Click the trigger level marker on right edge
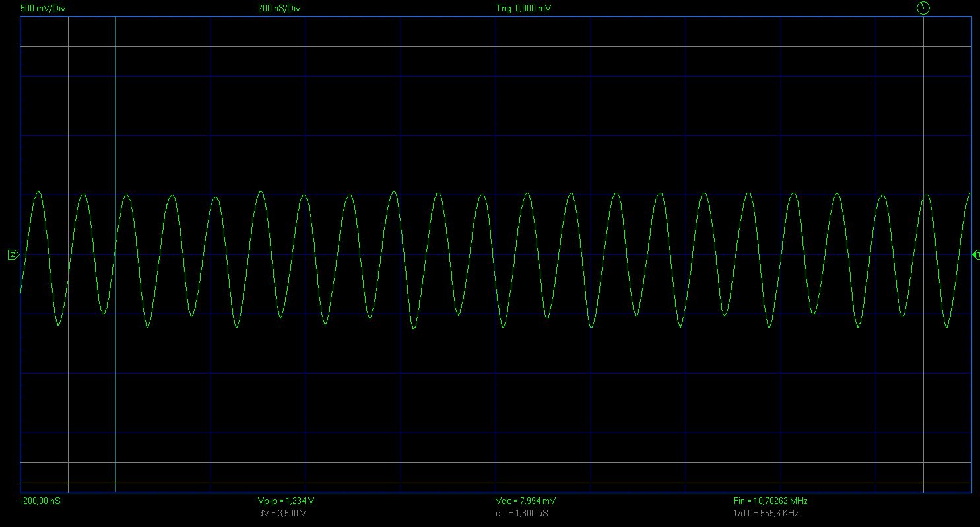980x527 pixels. tap(976, 255)
